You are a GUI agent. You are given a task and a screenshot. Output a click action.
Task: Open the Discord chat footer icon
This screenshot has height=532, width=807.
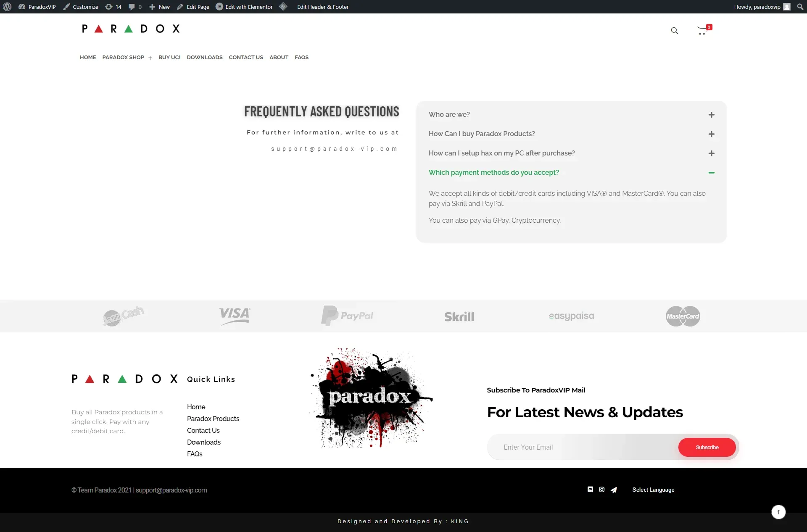590,490
